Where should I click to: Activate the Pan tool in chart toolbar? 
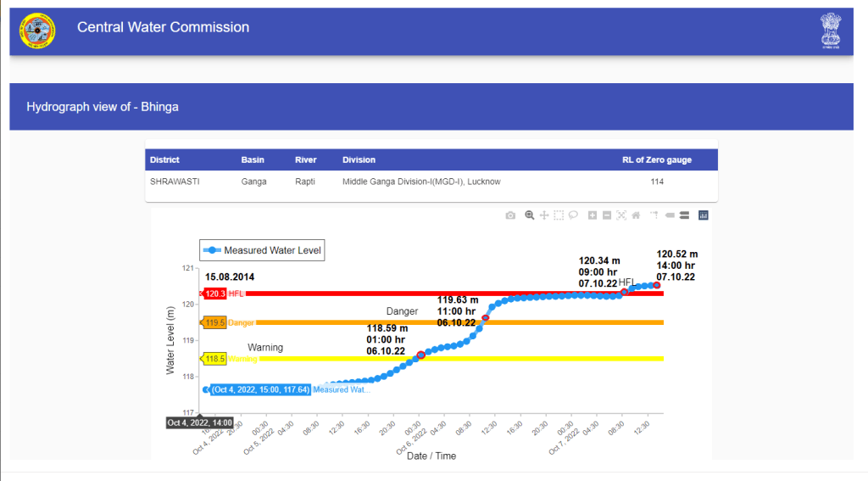coord(544,215)
